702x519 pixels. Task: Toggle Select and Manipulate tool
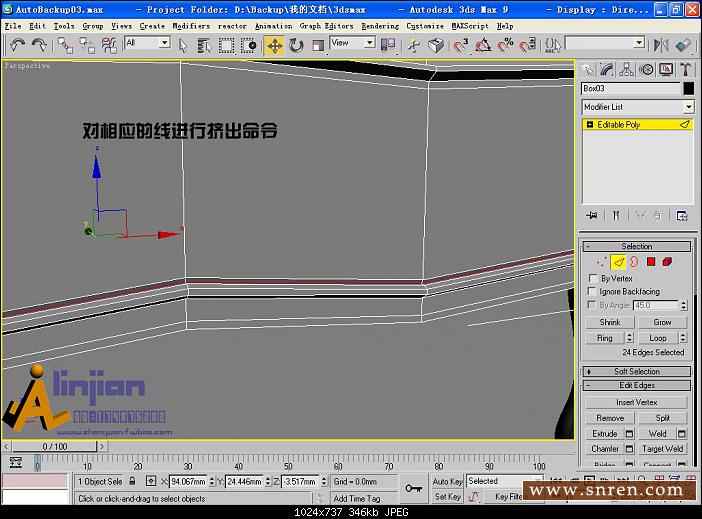414,45
